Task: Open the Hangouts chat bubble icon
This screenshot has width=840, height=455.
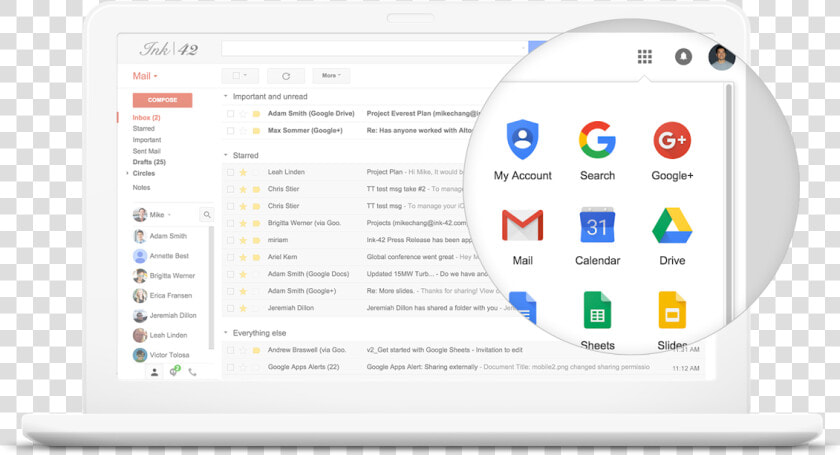Action: (x=174, y=371)
